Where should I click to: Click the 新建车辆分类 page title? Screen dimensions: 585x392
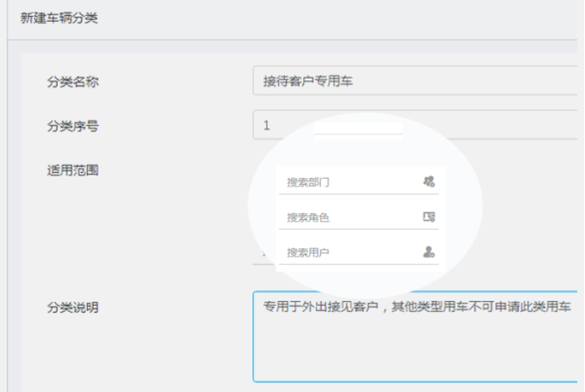pyautogui.click(x=59, y=18)
